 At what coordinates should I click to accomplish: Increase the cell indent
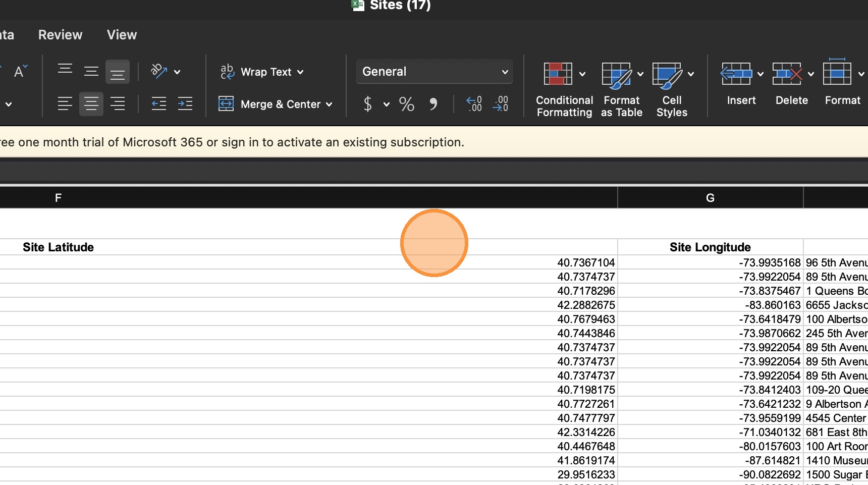185,104
